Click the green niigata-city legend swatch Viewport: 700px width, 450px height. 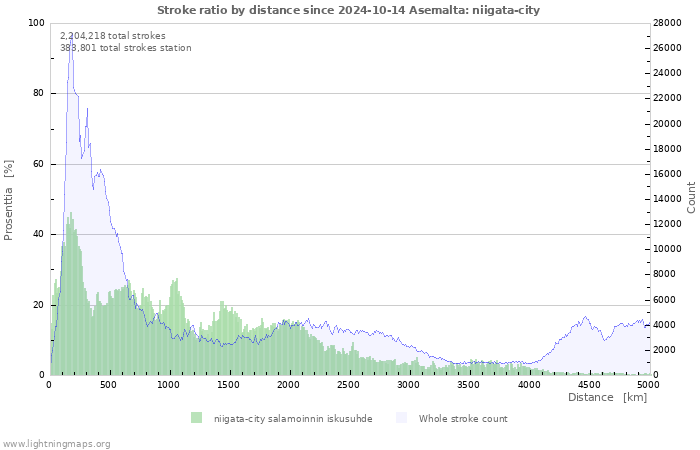(x=196, y=418)
